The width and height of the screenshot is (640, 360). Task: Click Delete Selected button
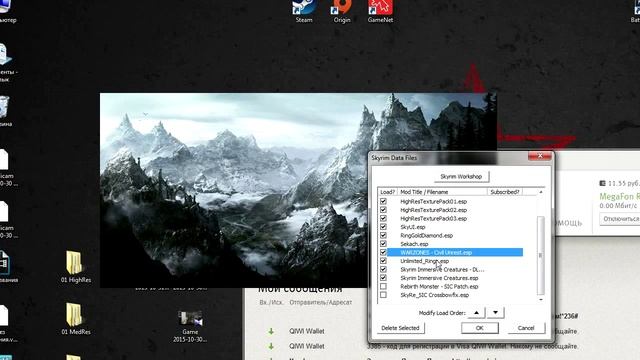pyautogui.click(x=400, y=328)
